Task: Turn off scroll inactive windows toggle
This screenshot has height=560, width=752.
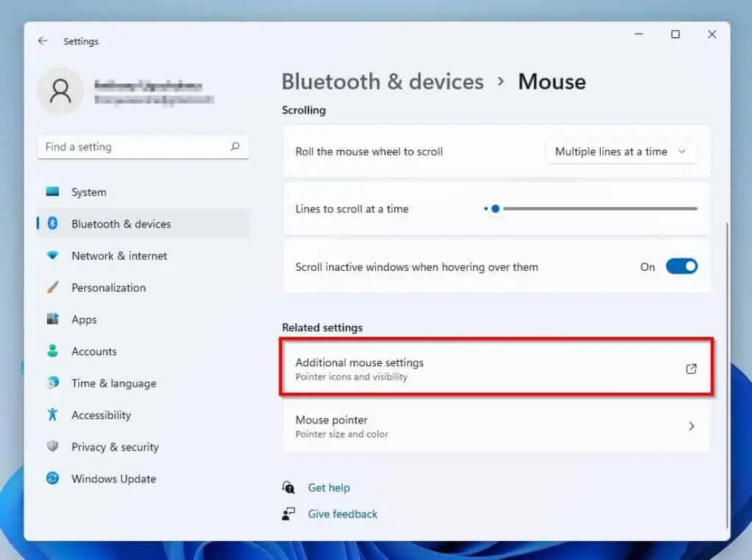Action: (x=681, y=266)
